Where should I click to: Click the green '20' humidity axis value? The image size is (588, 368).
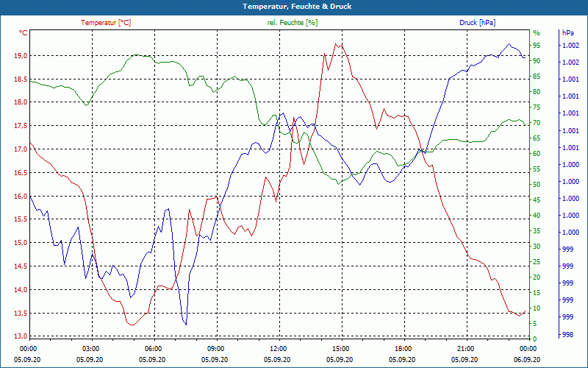point(537,277)
